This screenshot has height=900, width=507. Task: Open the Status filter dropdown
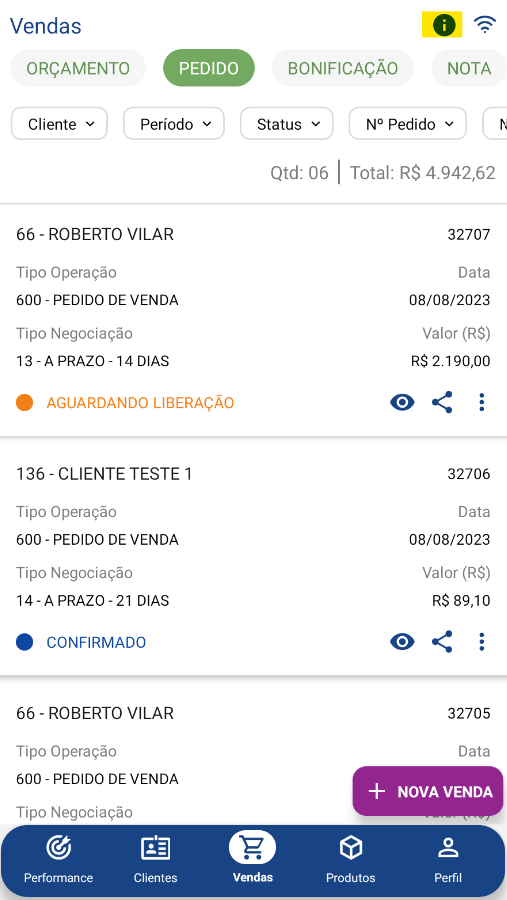coord(287,123)
